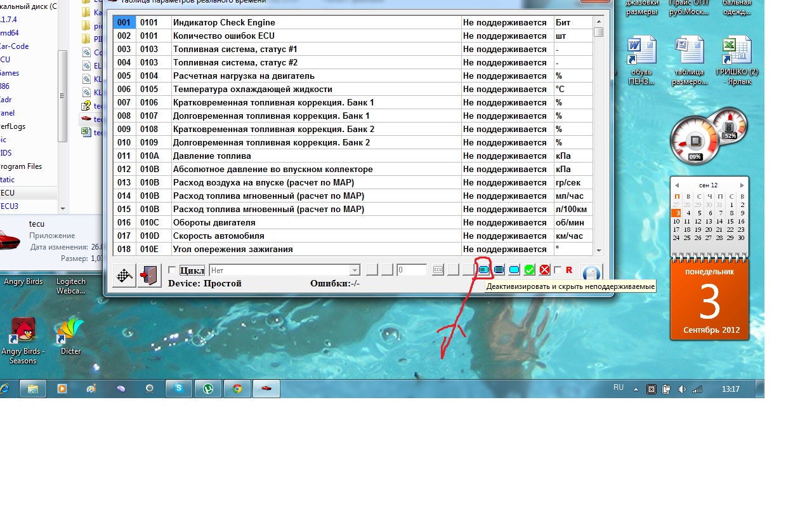Click the circled hide-unsupported parameters icon
Image resolution: width=812 pixels, height=508 pixels.
(x=484, y=270)
